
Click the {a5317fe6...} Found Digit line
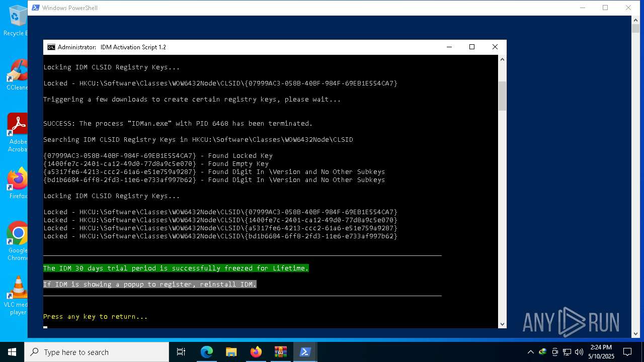[214, 171]
